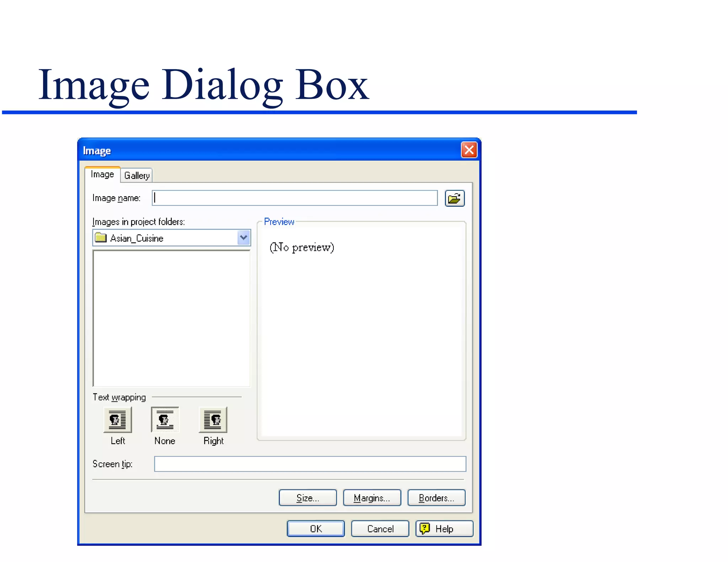Select Right text wrapping icon
The image size is (728, 562).
213,420
